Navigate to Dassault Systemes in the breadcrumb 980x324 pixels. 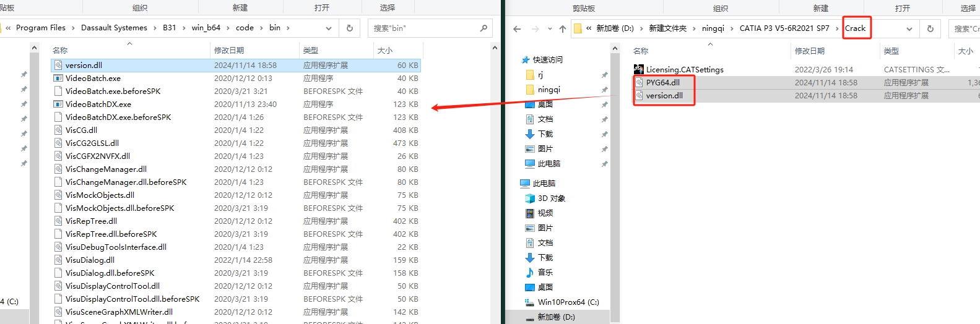click(114, 28)
